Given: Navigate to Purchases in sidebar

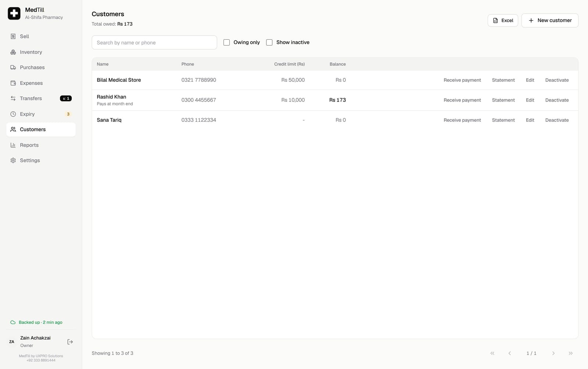Looking at the screenshot, I should (x=41, y=67).
